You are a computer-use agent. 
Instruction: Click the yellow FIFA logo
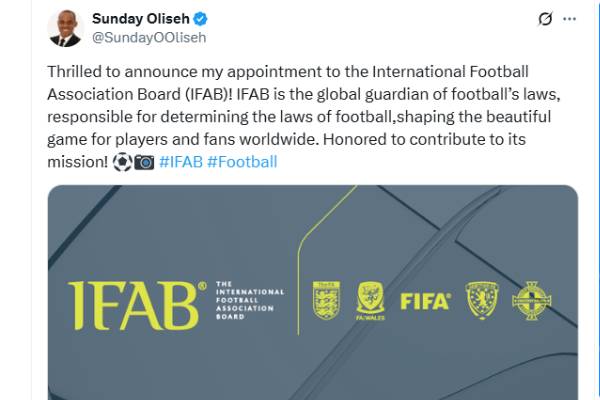pos(425,300)
